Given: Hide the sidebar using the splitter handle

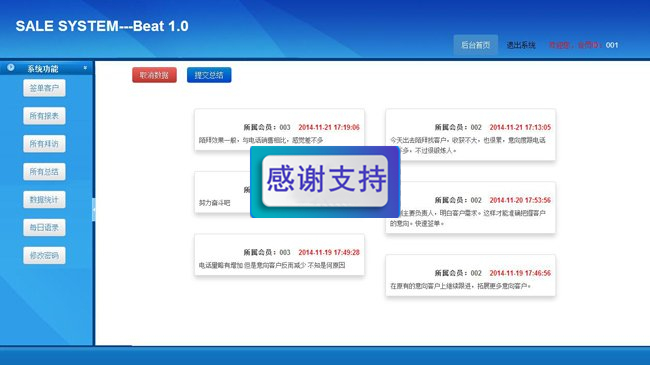Looking at the screenshot, I should coord(94,209).
